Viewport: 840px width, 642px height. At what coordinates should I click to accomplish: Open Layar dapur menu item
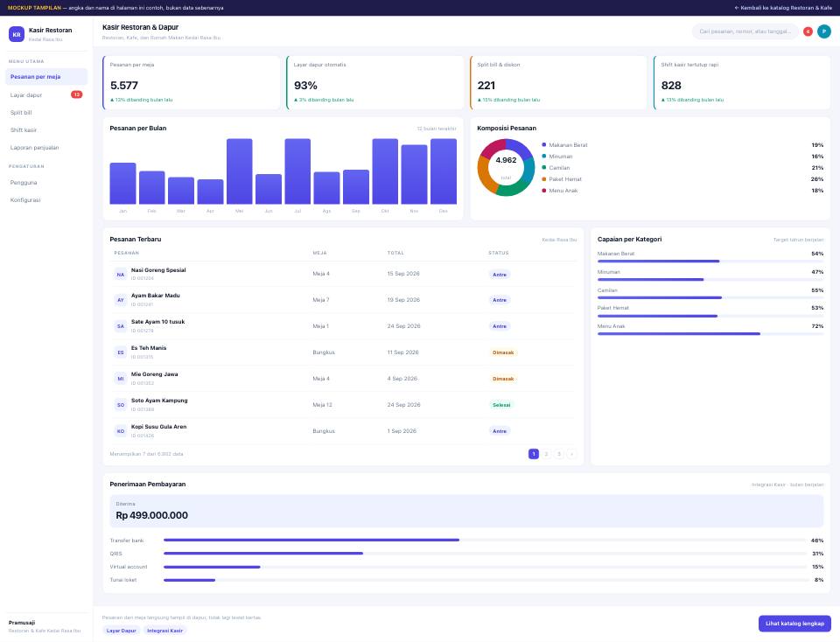(x=46, y=94)
